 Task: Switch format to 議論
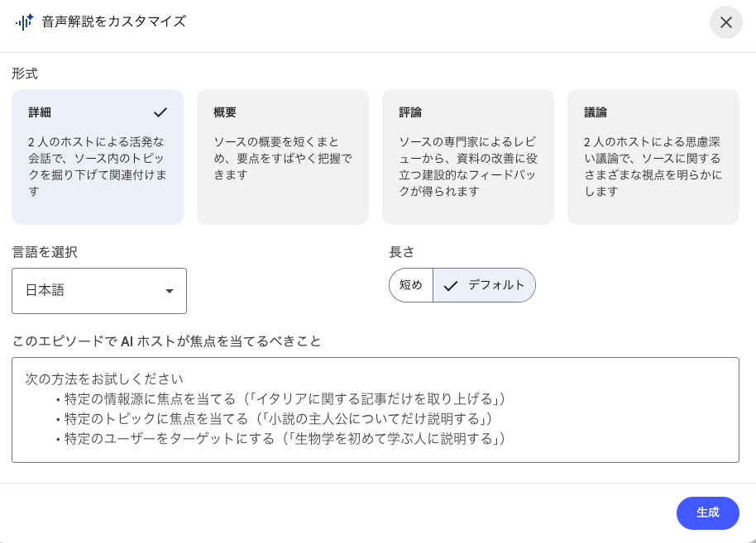click(653, 157)
